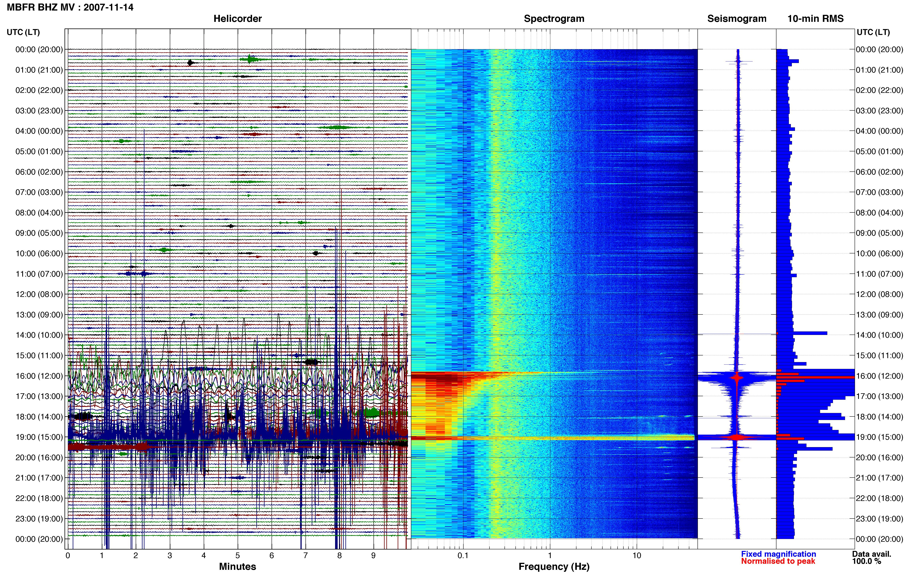Click the 10 tick on the Frequency axis
924x578 pixels.
[637, 556]
